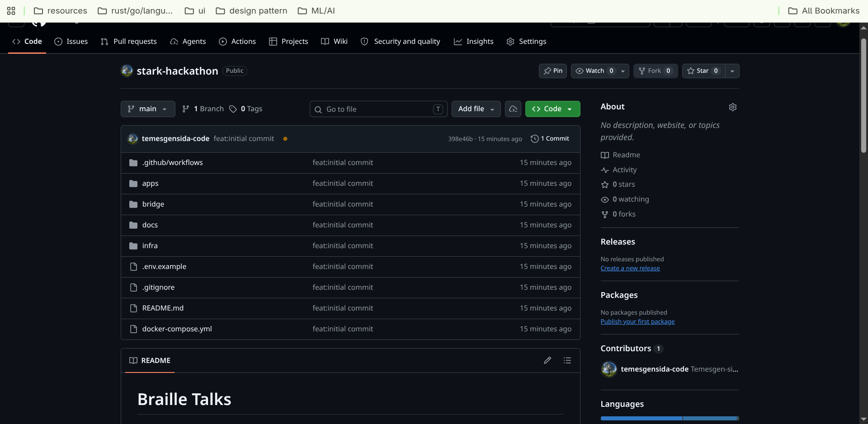Click the Go to file search field

[x=378, y=109]
